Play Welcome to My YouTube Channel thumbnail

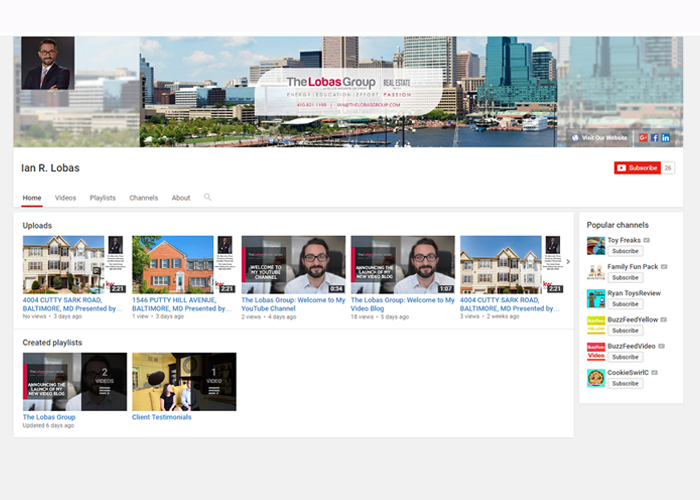pyautogui.click(x=293, y=265)
